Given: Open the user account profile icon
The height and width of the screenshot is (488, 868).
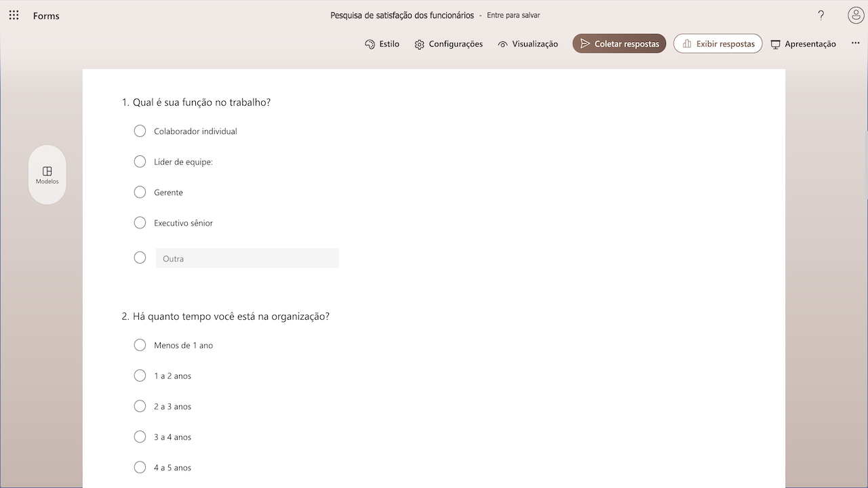Looking at the screenshot, I should point(856,16).
